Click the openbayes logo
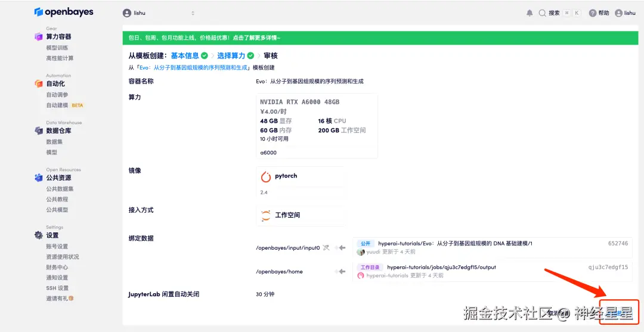Screen dimensions: 644x332 pos(64,12)
